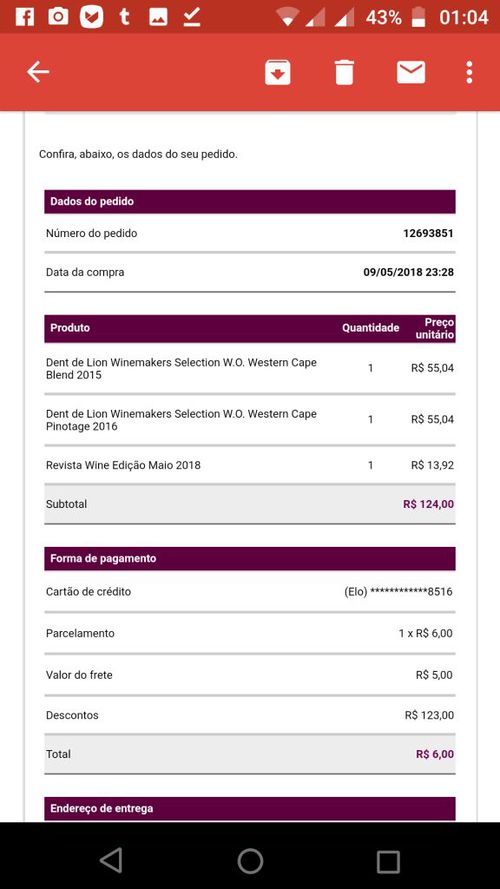This screenshot has width=500, height=889.
Task: Tap the Dent de Lion Pinotage 2016 product
Action: tap(181, 420)
